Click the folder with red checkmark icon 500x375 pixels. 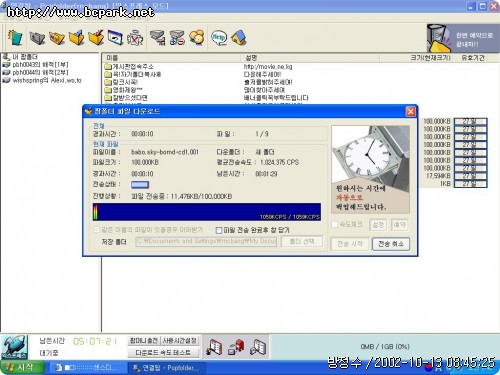click(x=96, y=38)
